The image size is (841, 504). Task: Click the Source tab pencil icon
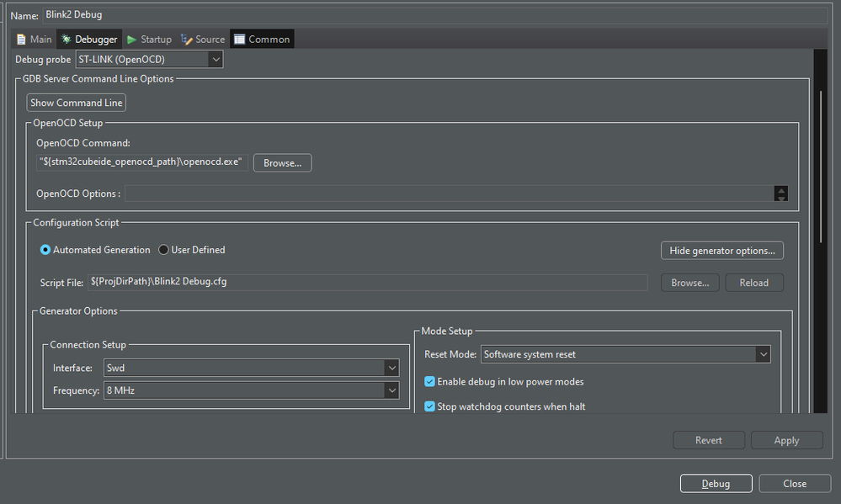[x=186, y=40]
